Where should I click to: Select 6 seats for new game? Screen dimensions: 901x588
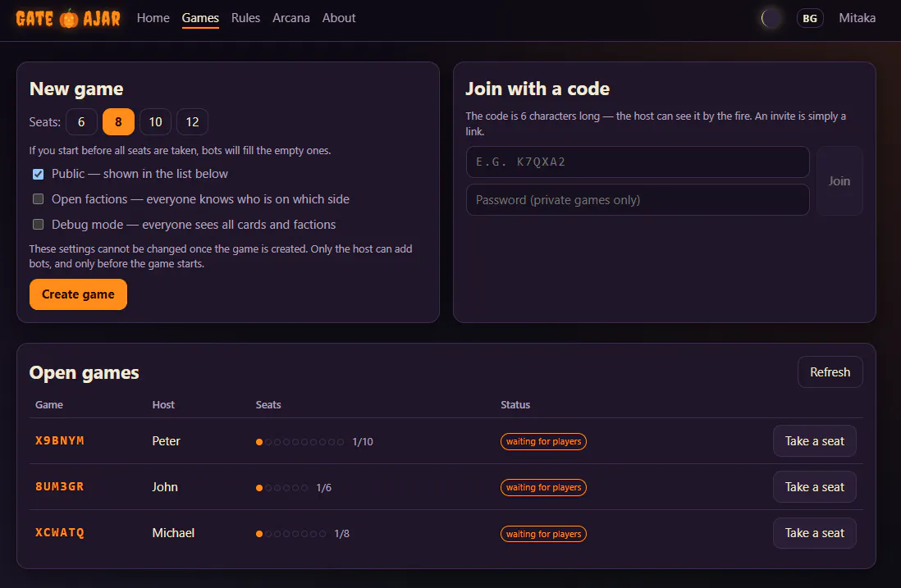pyautogui.click(x=81, y=121)
